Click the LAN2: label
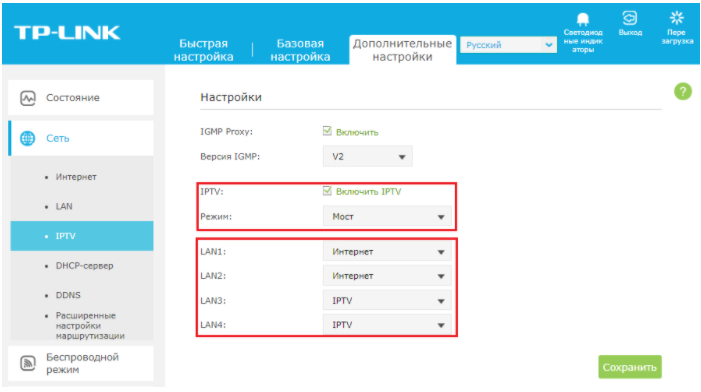Screen dimensions: 701x392 [213, 276]
